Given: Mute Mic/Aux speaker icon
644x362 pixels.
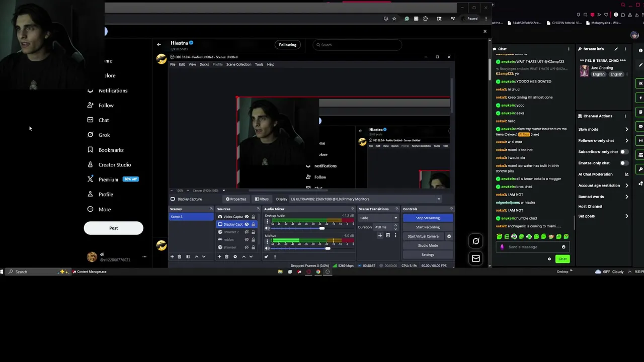Looking at the screenshot, I should [267, 248].
